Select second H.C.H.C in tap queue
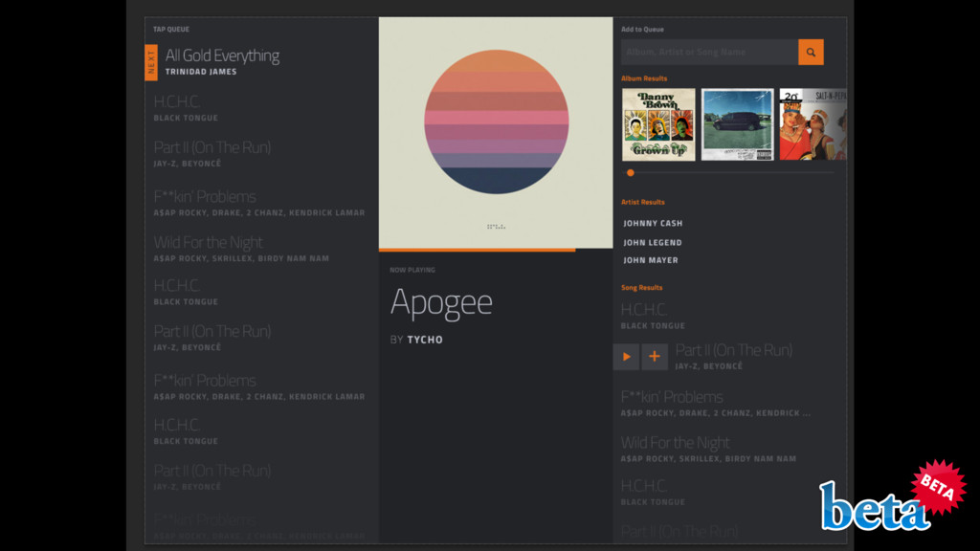980x551 pixels. pos(186,292)
